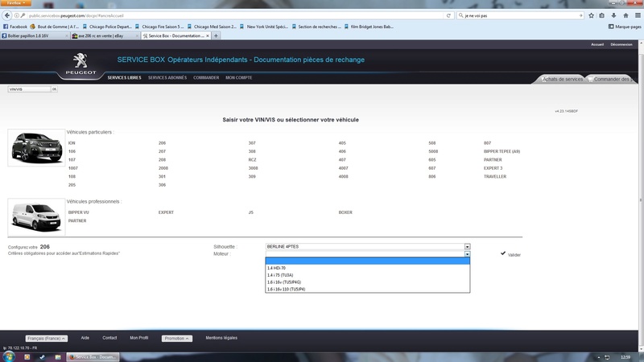Open the downloads arrow icon
The height and width of the screenshot is (362, 644).
pos(613,15)
